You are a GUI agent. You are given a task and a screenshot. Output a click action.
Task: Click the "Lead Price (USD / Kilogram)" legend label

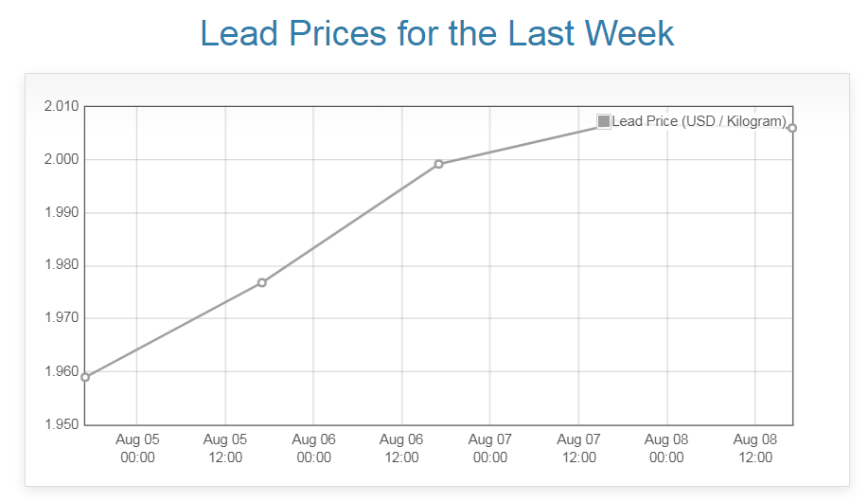pyautogui.click(x=699, y=121)
